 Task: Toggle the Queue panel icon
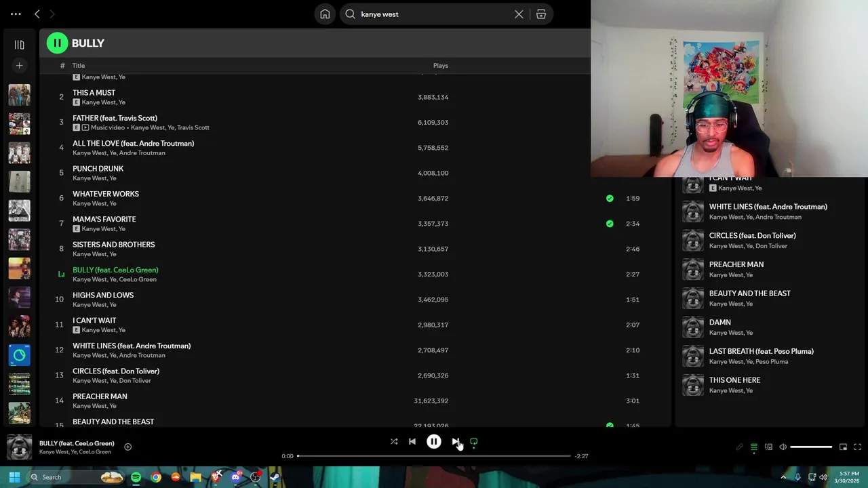(753, 447)
